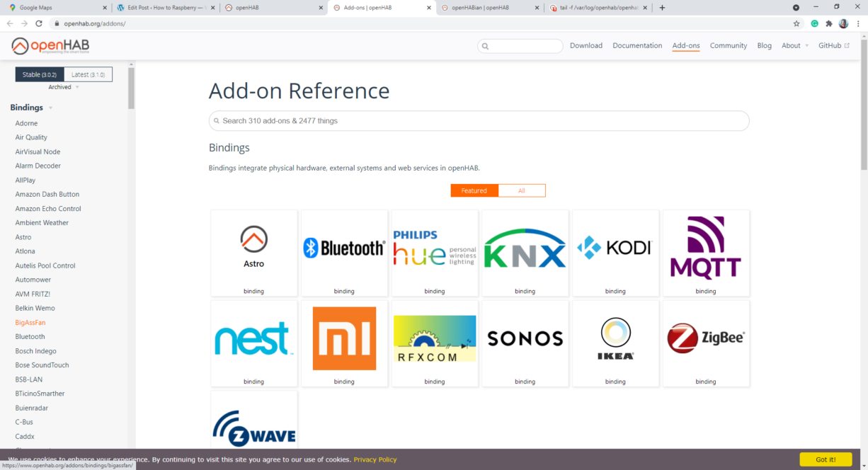
Task: Collapse the Bindings sidebar section
Action: 50,108
